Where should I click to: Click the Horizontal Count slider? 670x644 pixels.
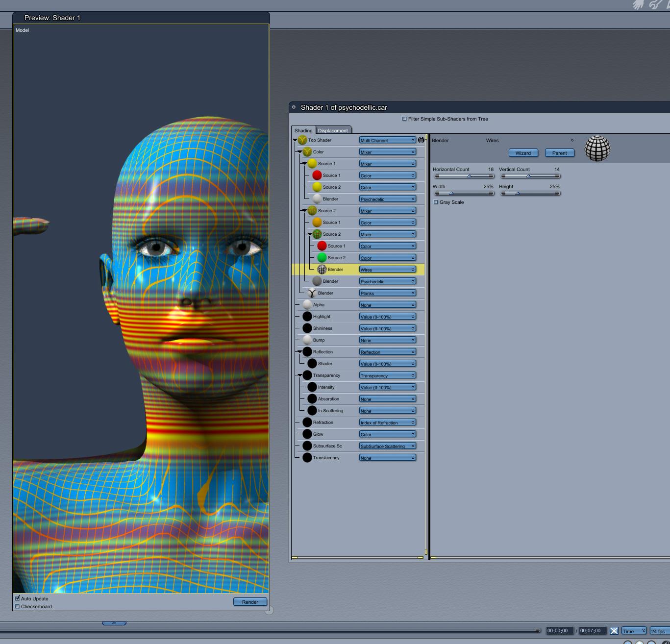(464, 176)
